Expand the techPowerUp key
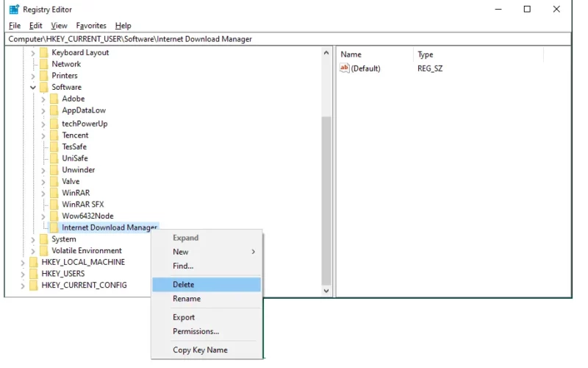The height and width of the screenshot is (368, 588). click(43, 124)
